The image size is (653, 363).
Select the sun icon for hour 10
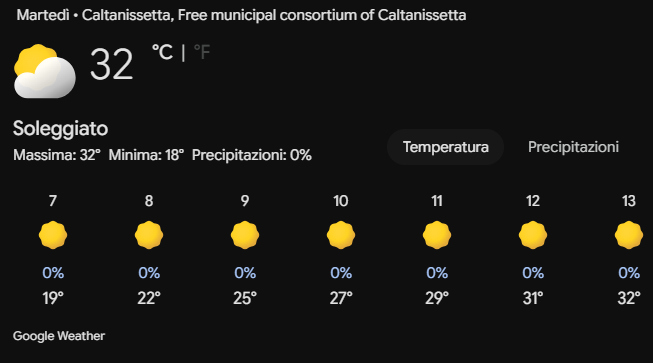pos(341,235)
